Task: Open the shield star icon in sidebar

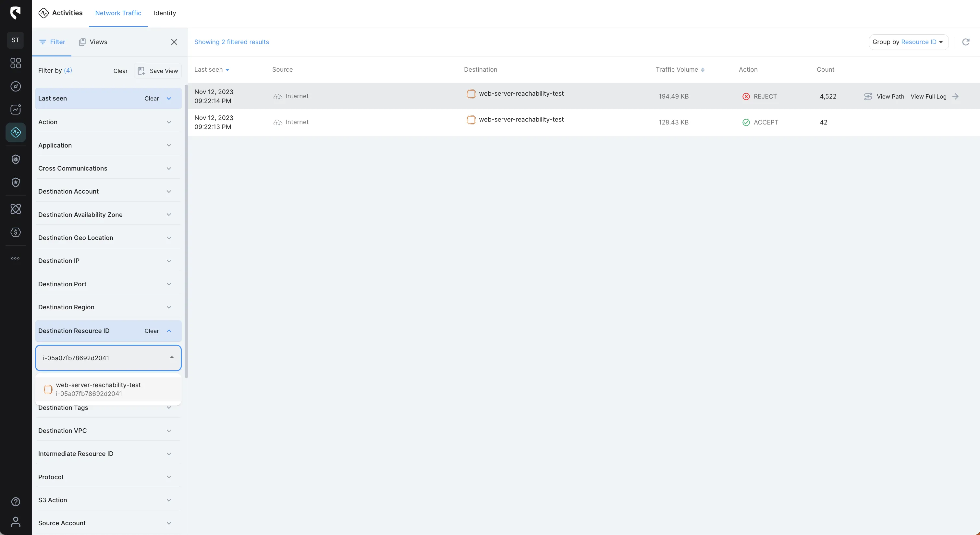Action: [x=15, y=183]
